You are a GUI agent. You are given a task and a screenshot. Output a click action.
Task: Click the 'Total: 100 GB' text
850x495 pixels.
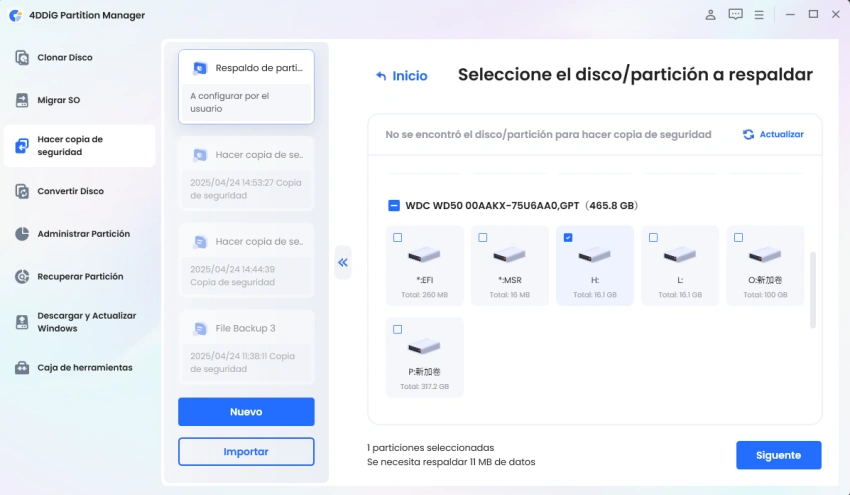click(x=765, y=295)
